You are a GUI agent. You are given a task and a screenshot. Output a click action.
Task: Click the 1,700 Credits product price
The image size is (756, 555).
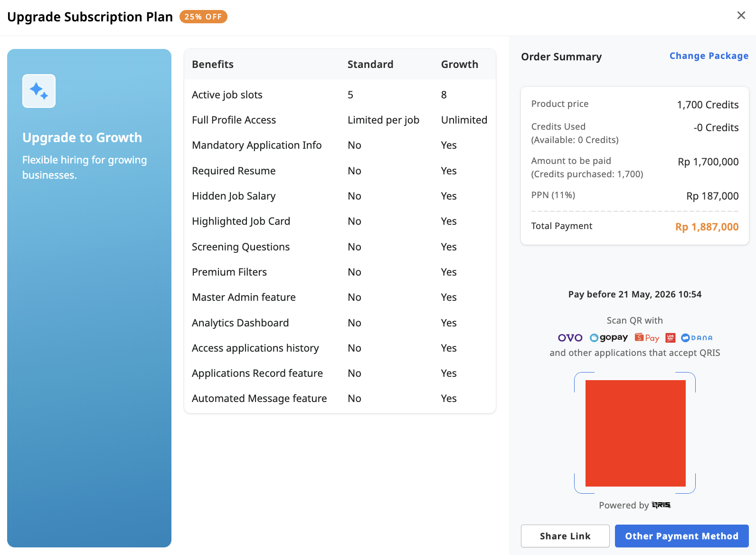pyautogui.click(x=708, y=105)
